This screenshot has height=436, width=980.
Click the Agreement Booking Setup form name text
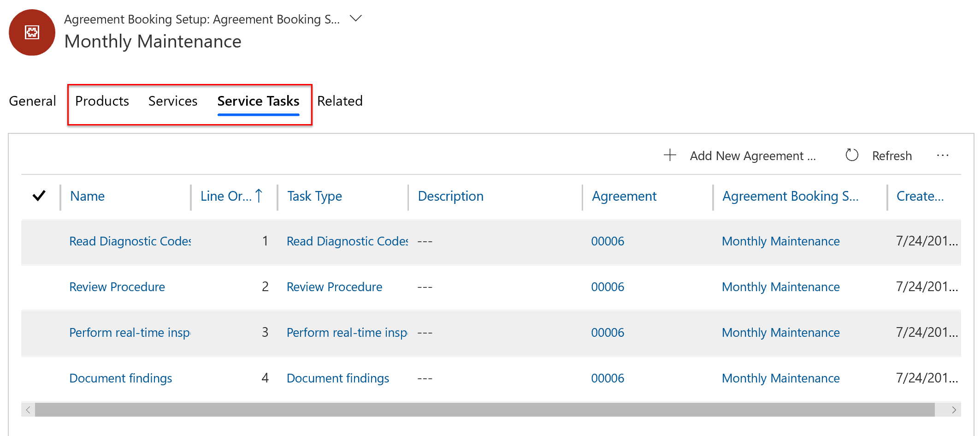(202, 19)
